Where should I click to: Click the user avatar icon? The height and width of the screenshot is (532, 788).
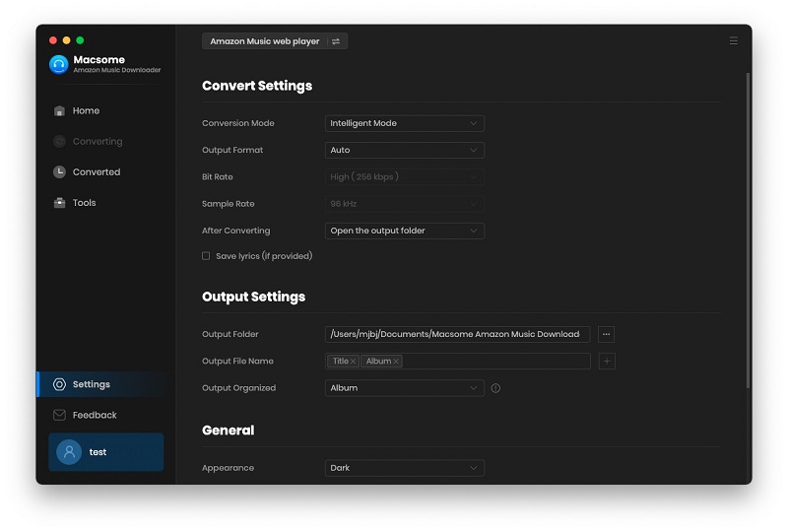point(69,452)
